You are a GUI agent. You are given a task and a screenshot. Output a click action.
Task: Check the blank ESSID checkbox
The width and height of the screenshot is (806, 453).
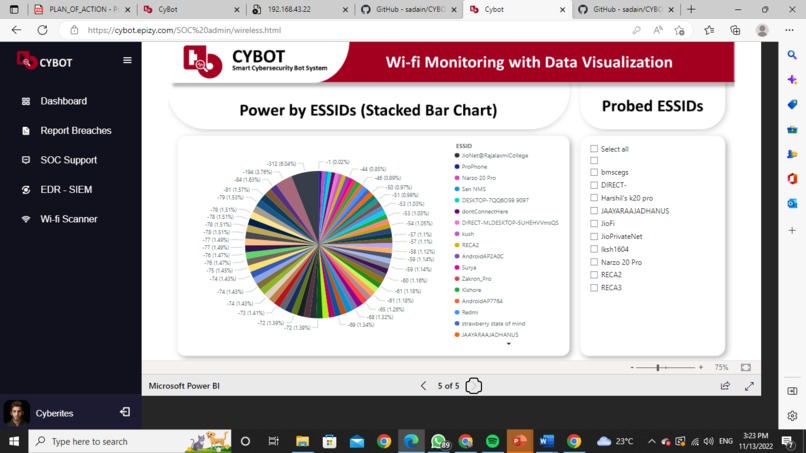click(x=594, y=160)
